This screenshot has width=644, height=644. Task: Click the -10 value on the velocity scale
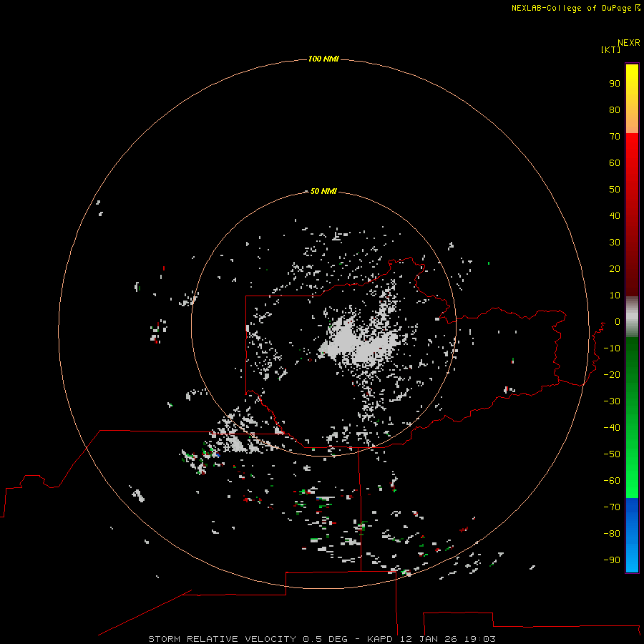(x=612, y=348)
